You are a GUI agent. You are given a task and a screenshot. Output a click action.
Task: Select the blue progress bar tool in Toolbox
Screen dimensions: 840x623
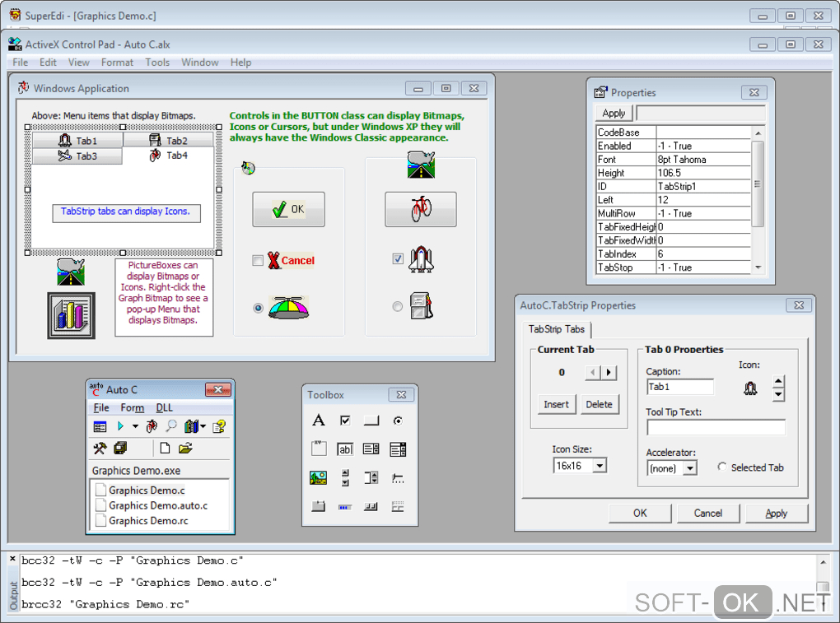(345, 507)
